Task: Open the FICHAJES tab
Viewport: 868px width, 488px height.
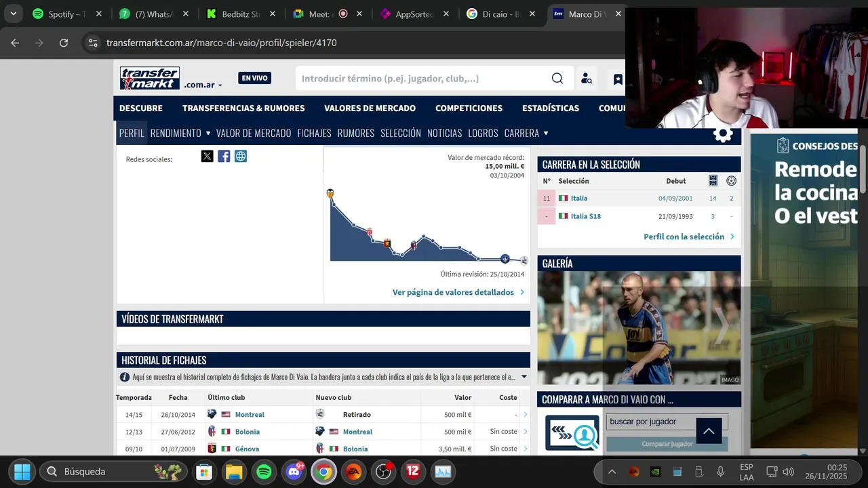Action: [x=314, y=133]
